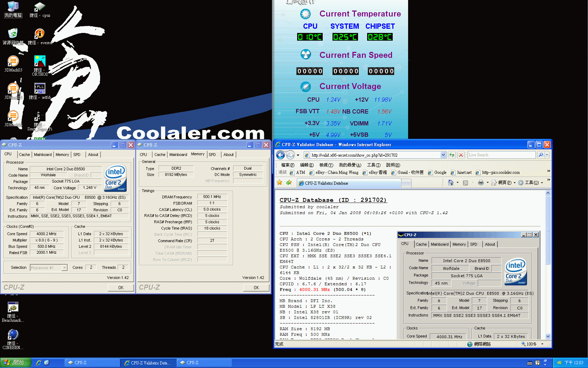Image resolution: width=588 pixels, height=368 pixels.
Task: Click the Memory tab in left CPU-Z
Action: point(62,155)
